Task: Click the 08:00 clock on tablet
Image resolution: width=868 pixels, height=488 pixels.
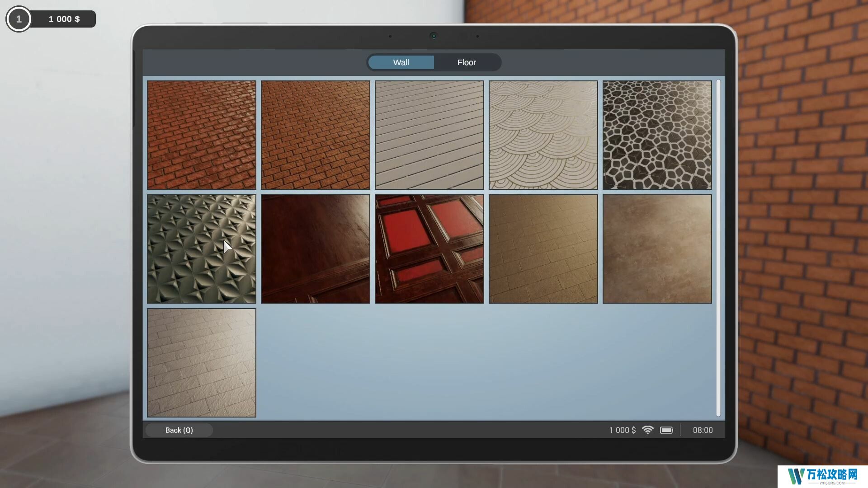Action: coord(703,430)
